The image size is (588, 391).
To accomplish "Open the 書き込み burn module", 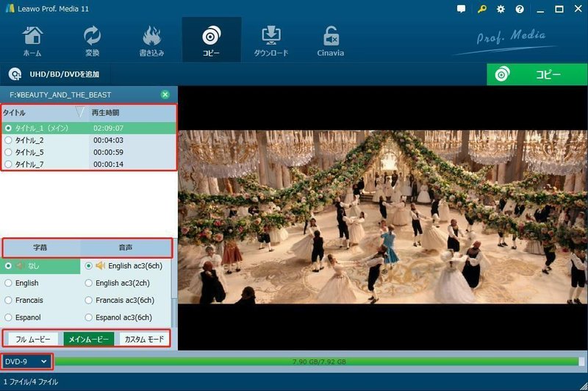I will 151,41.
